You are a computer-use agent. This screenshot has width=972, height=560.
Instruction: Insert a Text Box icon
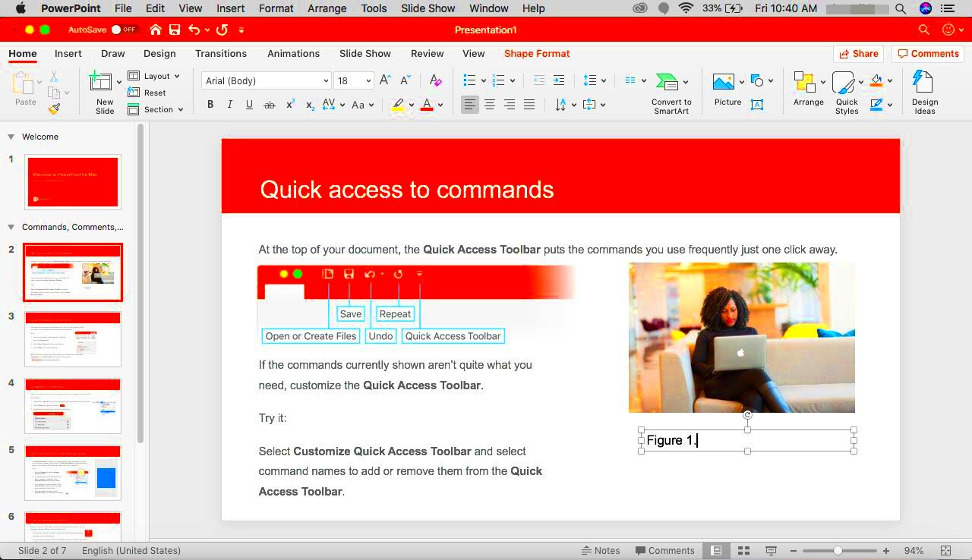click(x=757, y=105)
